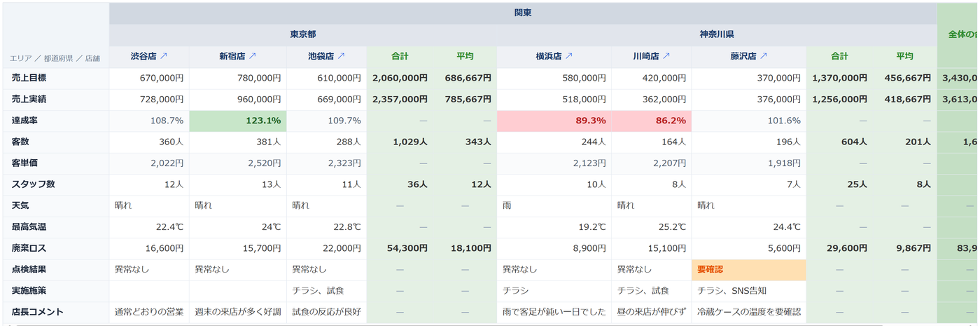
Task: Open the 新宿店 store link
Action: (237, 56)
